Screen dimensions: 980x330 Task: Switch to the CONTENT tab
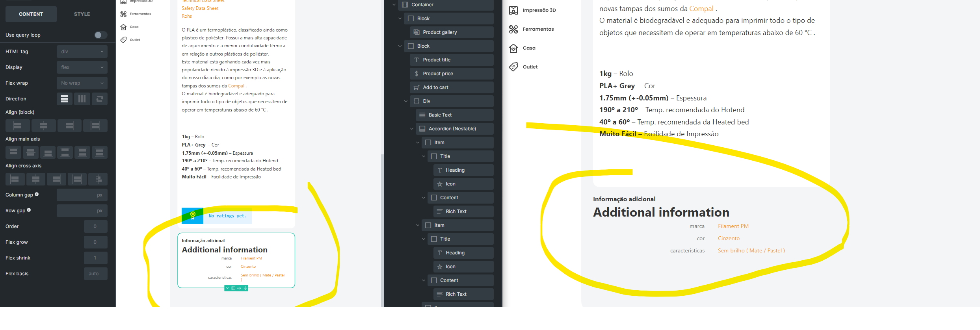[31, 14]
